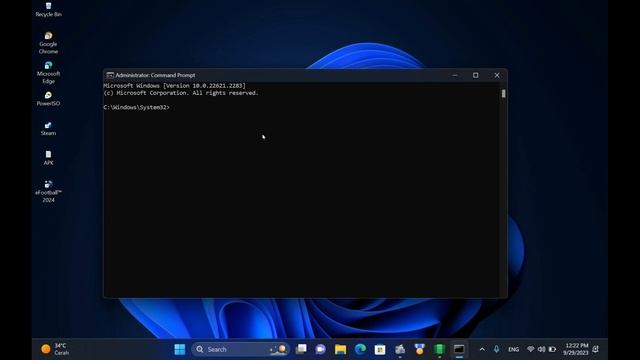Screen dimensions: 640x360
Task: Open Microsoft Store from the taskbar
Action: click(x=380, y=349)
